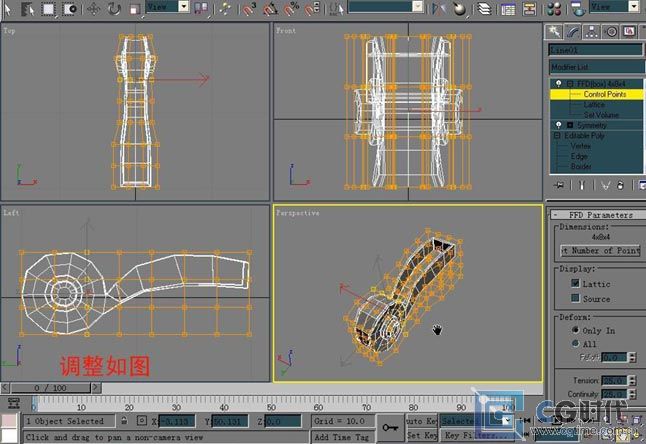This screenshot has height=444, width=646.
Task: Activate the Select and Move tool
Action: [x=94, y=9]
